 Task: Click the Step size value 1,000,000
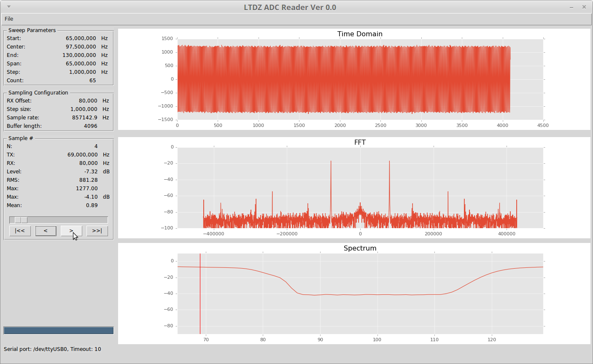(84, 109)
